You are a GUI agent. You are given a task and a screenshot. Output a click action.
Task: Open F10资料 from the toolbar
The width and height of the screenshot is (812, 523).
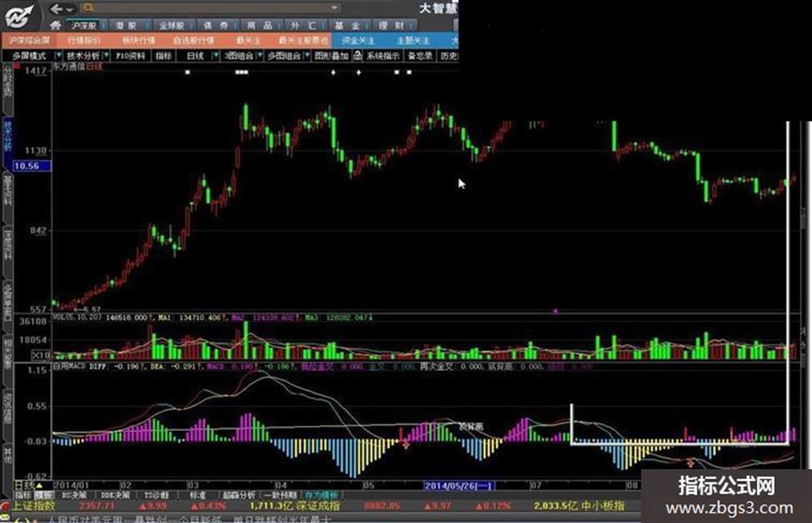pos(130,56)
